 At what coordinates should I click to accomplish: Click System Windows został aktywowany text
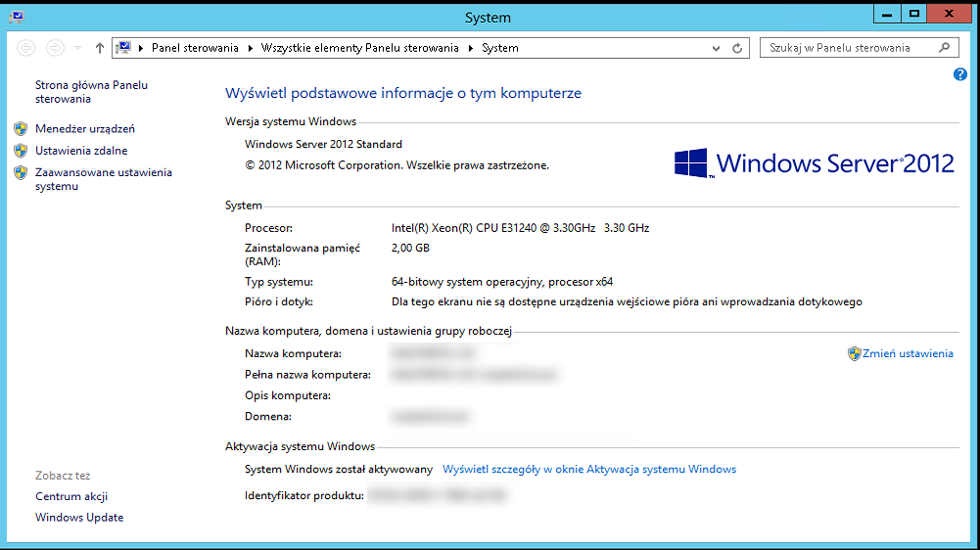pyautogui.click(x=339, y=470)
